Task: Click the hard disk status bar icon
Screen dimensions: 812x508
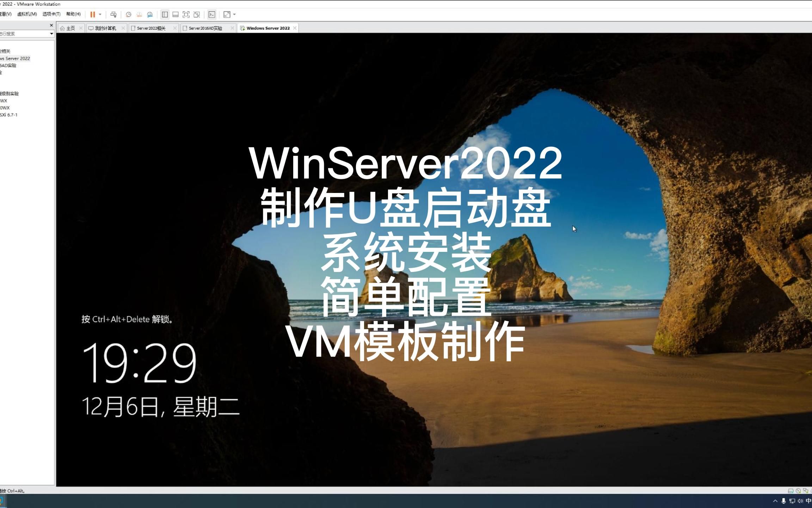Action: click(x=791, y=491)
